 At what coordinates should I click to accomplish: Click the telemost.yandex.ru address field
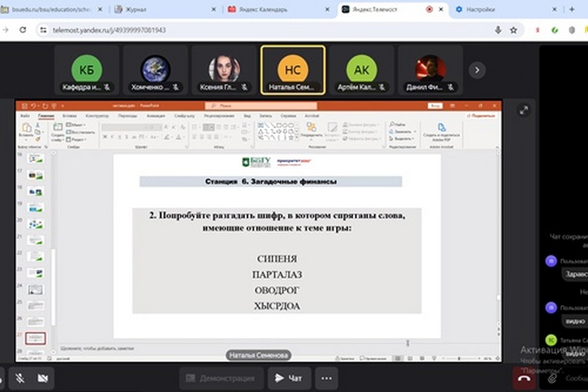[x=235, y=30]
